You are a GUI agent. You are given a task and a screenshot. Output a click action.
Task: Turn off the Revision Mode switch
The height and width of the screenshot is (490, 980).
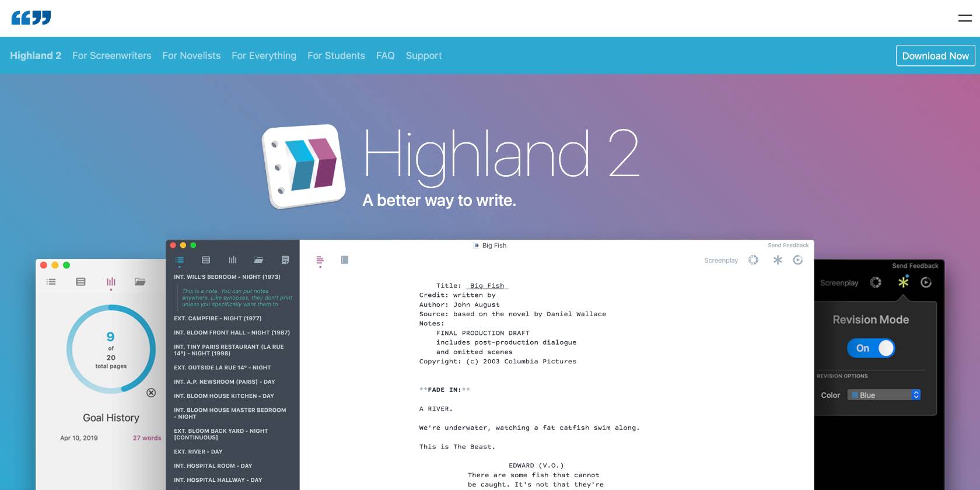click(x=871, y=348)
